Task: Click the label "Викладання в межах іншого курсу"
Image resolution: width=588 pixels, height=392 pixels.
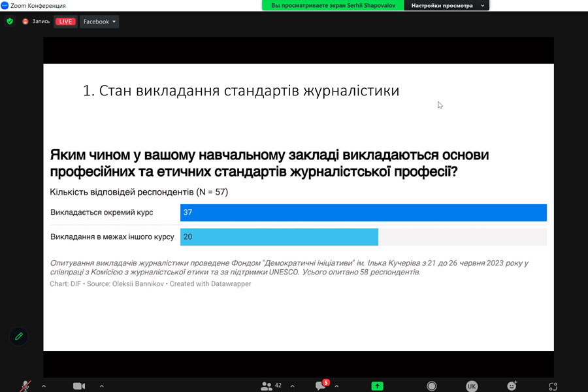Action: [112, 237]
